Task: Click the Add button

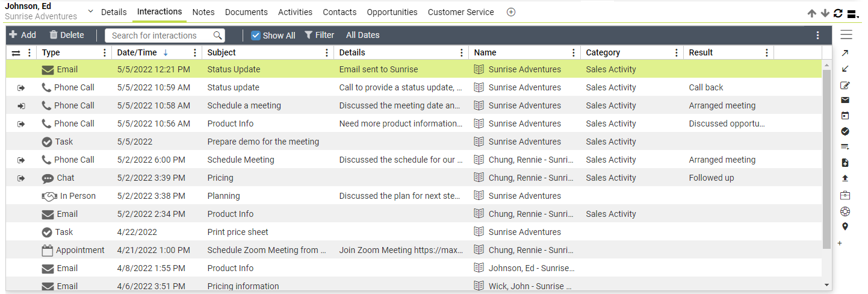Action: 22,35
